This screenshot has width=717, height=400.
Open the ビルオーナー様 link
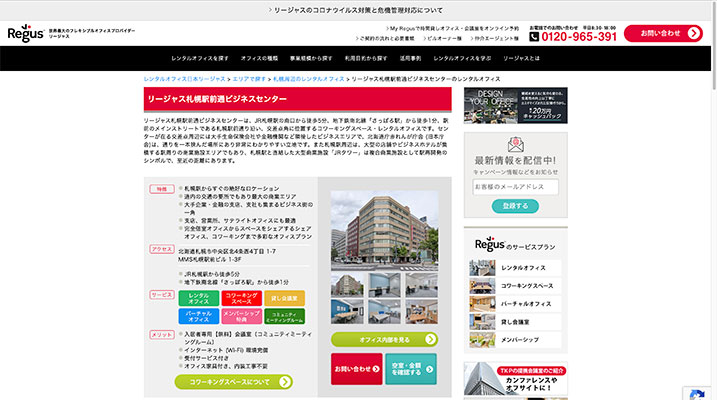tap(442, 38)
